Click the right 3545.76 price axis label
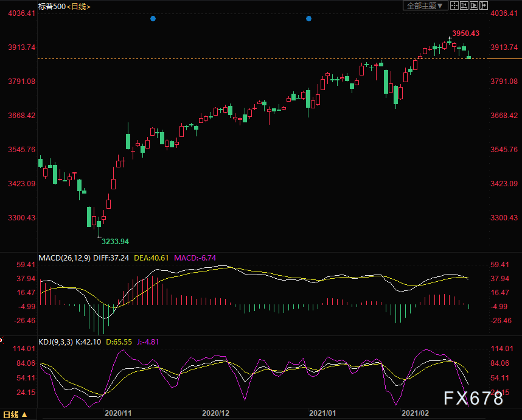522x420 pixels. coord(504,150)
